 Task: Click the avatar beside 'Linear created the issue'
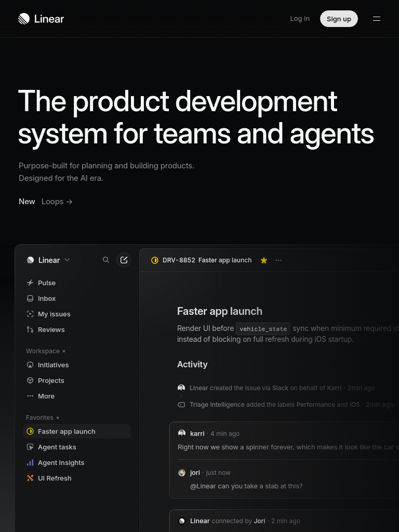coord(181,388)
